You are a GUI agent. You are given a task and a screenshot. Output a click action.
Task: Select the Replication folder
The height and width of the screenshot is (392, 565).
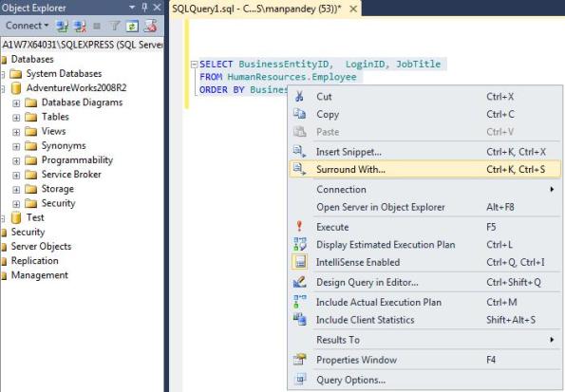(34, 261)
